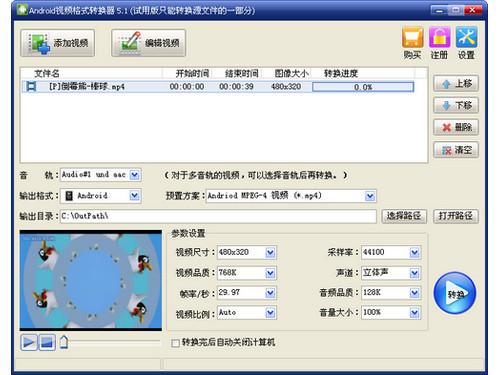Clear the file list with 清空
This screenshot has height=375, width=500.
click(456, 150)
